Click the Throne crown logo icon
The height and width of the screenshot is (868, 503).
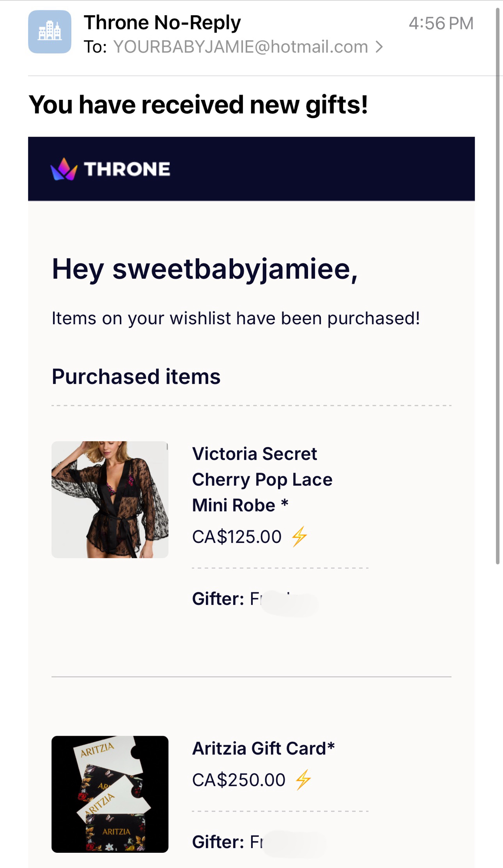[64, 169]
